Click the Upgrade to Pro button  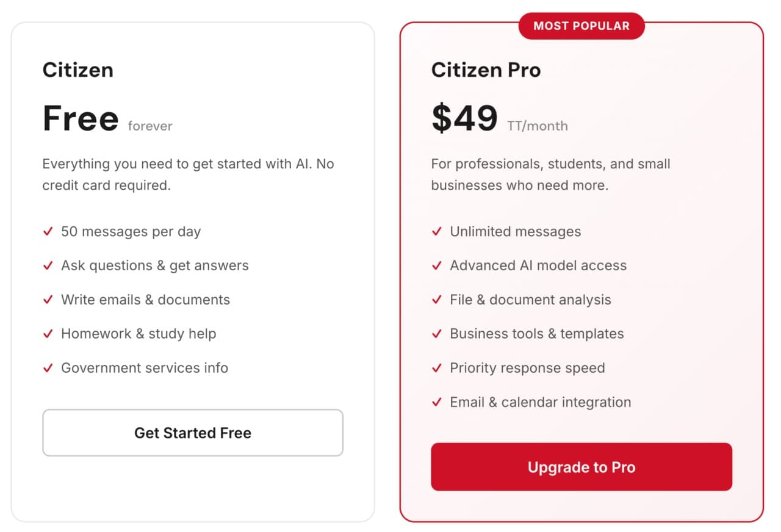pyautogui.click(x=581, y=467)
